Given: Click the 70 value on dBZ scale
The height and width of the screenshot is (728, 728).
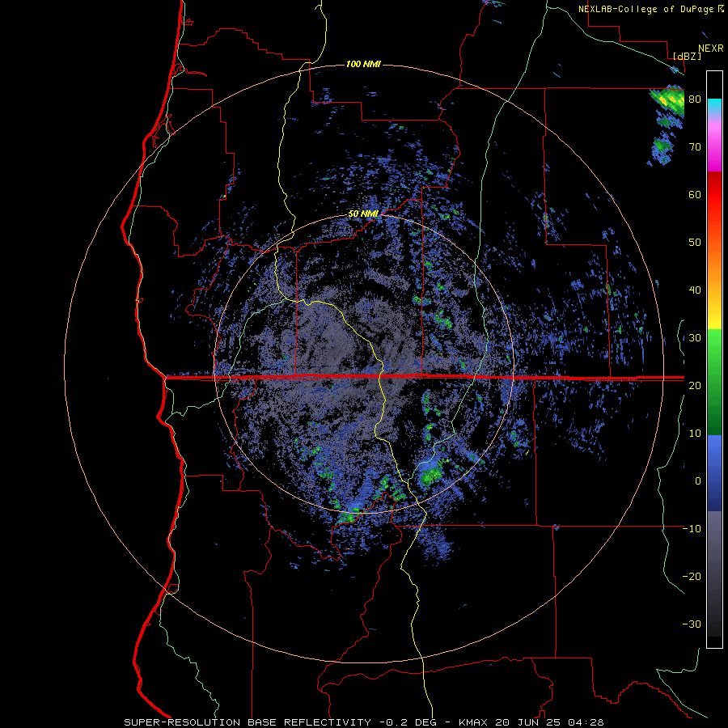Looking at the screenshot, I should point(695,147).
